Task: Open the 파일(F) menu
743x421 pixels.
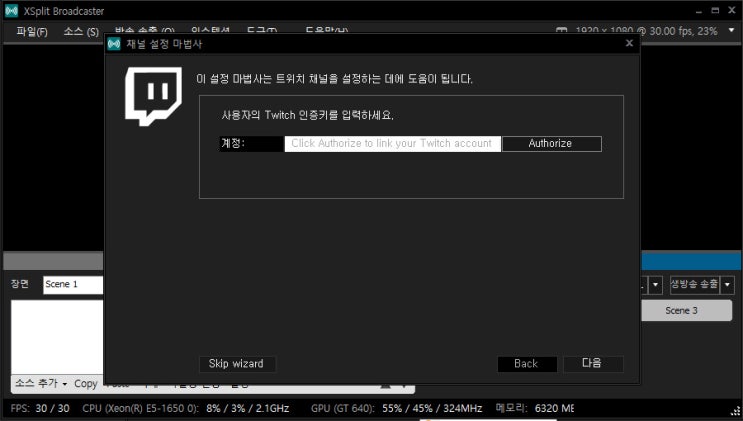Action: pyautogui.click(x=32, y=32)
